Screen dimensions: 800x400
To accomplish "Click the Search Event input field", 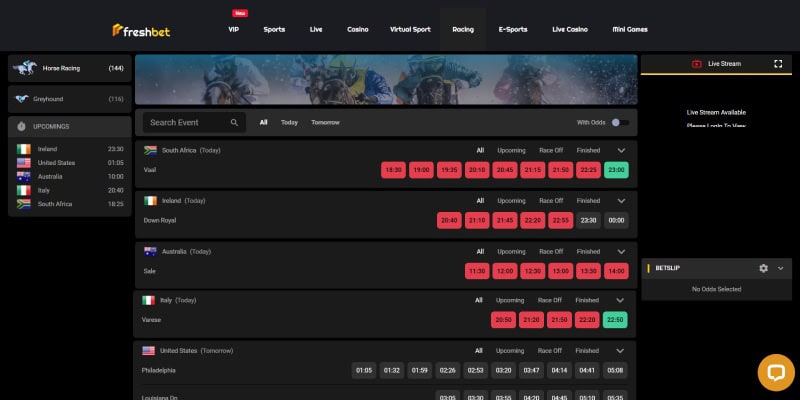I will [x=185, y=123].
